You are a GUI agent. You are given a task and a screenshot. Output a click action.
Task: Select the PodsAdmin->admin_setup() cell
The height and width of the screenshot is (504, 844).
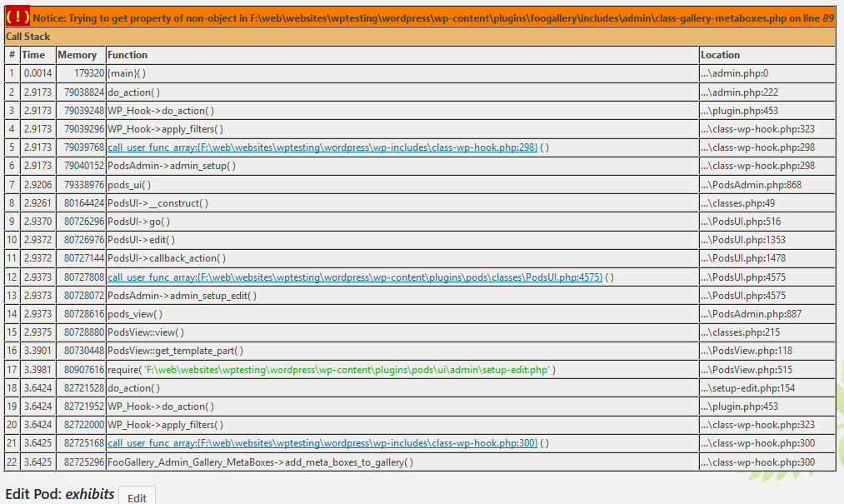402,166
